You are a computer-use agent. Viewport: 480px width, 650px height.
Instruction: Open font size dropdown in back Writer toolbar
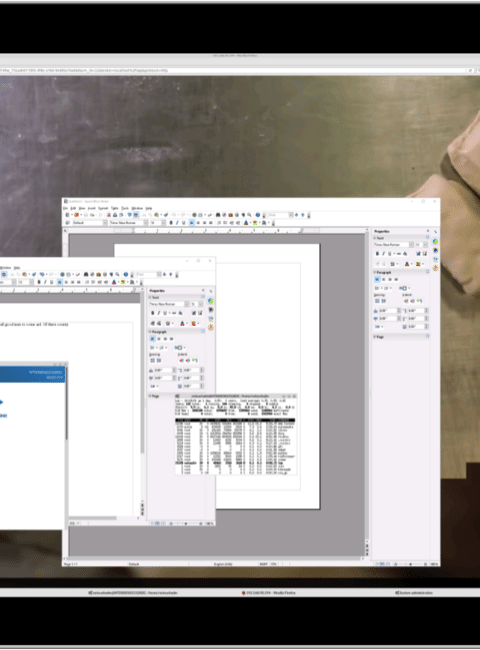tap(163, 223)
